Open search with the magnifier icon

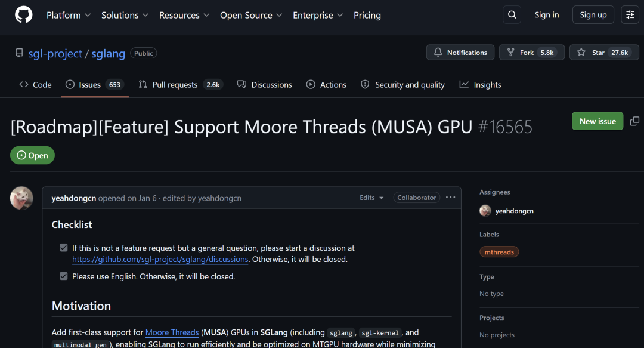[x=512, y=15]
